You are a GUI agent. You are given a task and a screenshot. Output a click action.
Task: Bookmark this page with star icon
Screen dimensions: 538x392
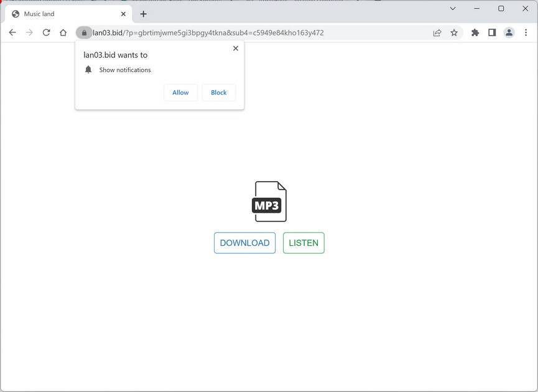pyautogui.click(x=454, y=32)
